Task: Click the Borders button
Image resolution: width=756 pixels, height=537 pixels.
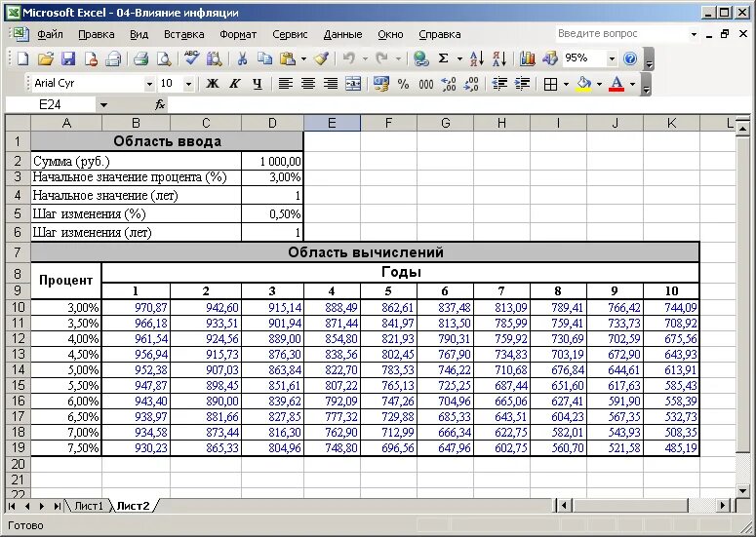Action: [x=550, y=84]
